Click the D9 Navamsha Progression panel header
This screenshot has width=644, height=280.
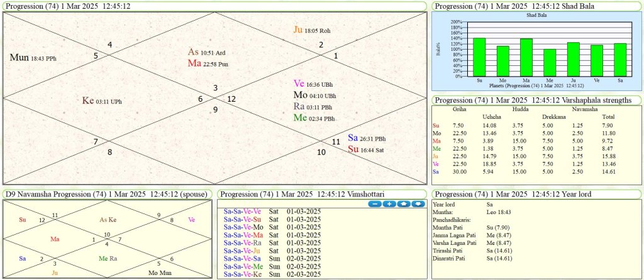point(105,194)
